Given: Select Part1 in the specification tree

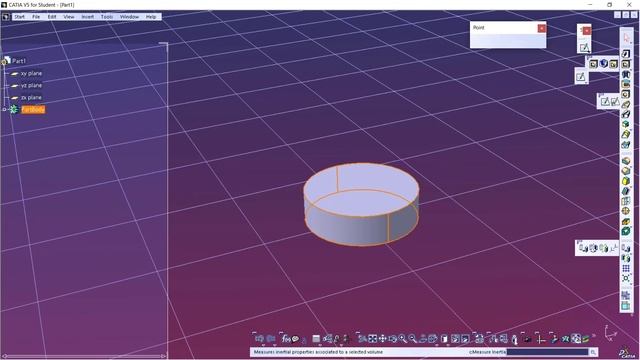Looking at the screenshot, I should coord(19,61).
